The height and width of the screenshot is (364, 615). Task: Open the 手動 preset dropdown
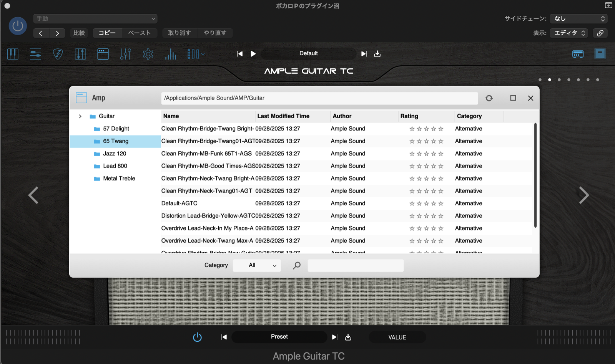[95, 18]
